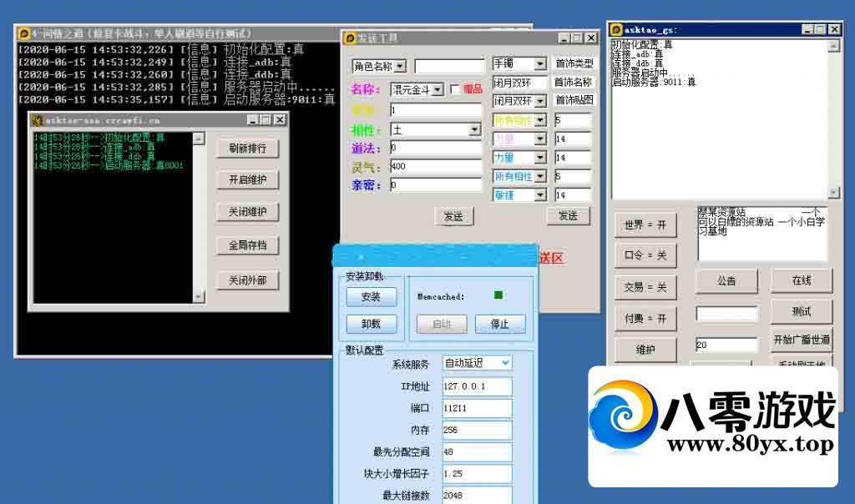Click the 块大小增长因子 field showing 1.25
The width and height of the screenshot is (855, 504).
(477, 473)
